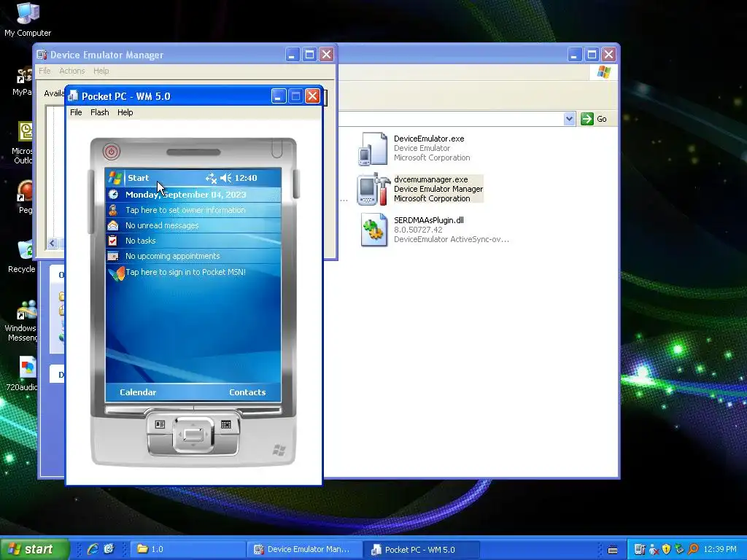Tap the emulator's red power button
The width and height of the screenshot is (747, 560).
click(x=112, y=152)
